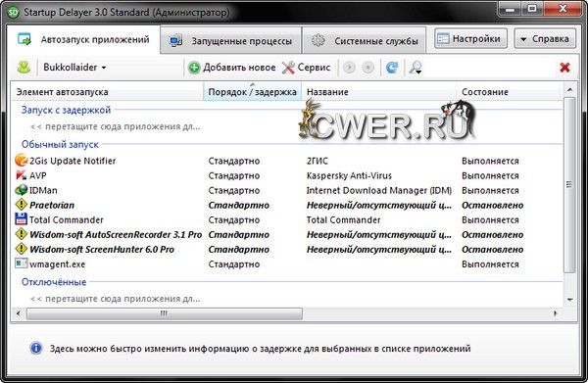Viewport: 588px width, 383px height.
Task: Click the Сервис button label
Action: pos(314,68)
